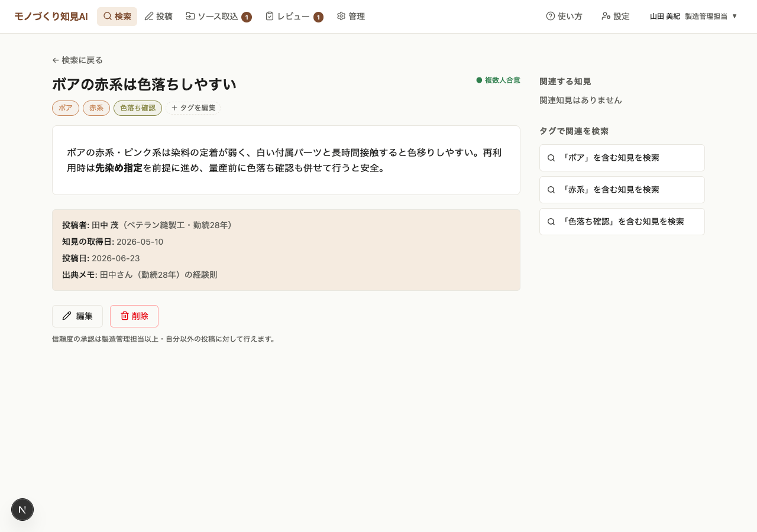Open the 検索 tab in navigation
Viewport: 757px width, 532px height.
click(x=117, y=17)
